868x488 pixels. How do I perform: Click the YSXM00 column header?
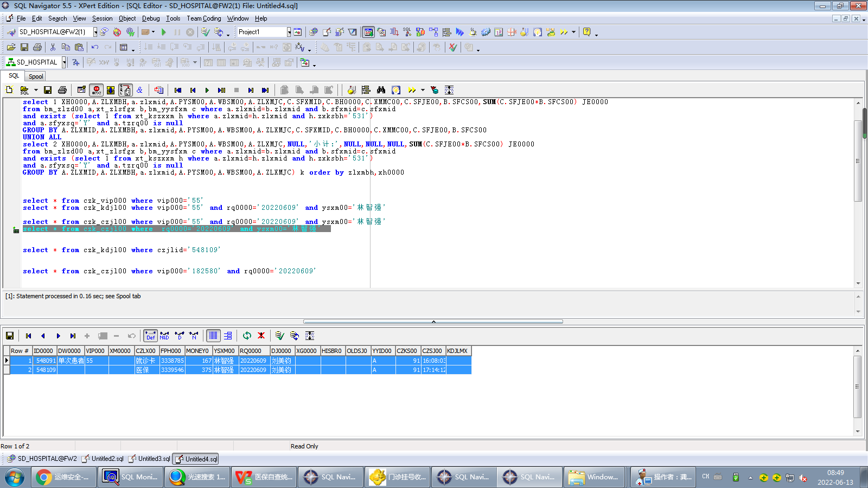(x=224, y=351)
